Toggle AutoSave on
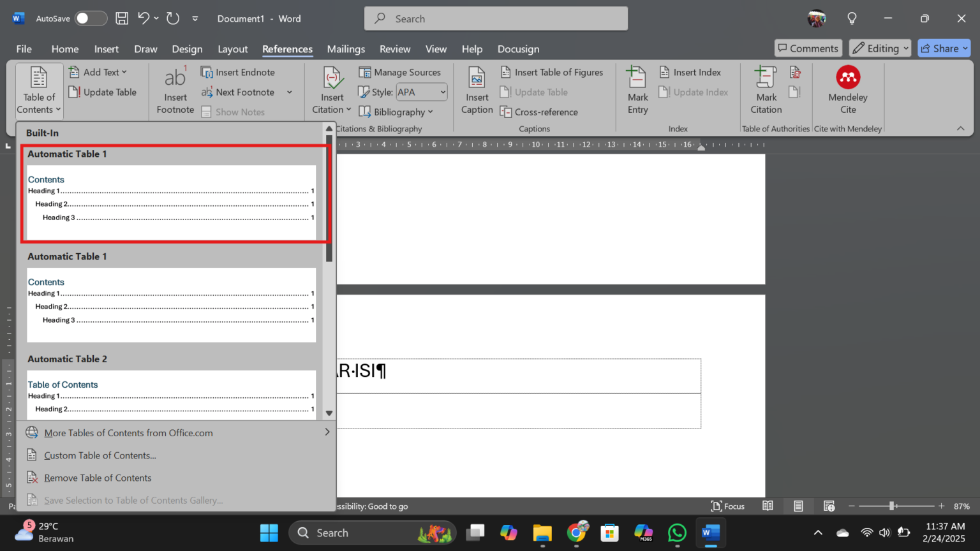The image size is (980, 551). (x=91, y=18)
